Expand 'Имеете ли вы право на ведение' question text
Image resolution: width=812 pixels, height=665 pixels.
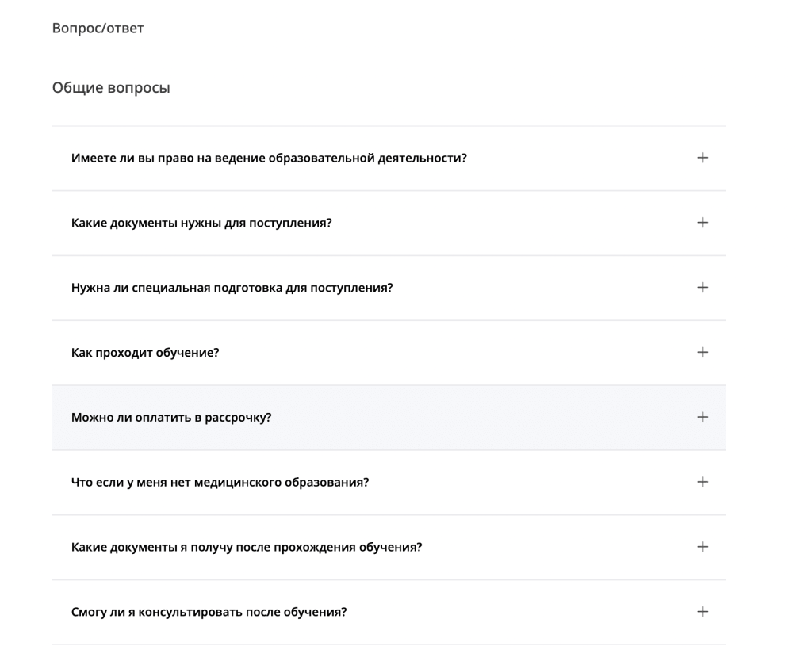pyautogui.click(x=269, y=159)
